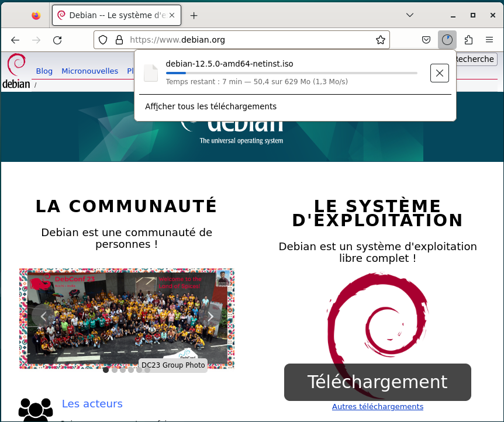Select the Debian browser tab
This screenshot has height=422, width=504.
point(117,15)
